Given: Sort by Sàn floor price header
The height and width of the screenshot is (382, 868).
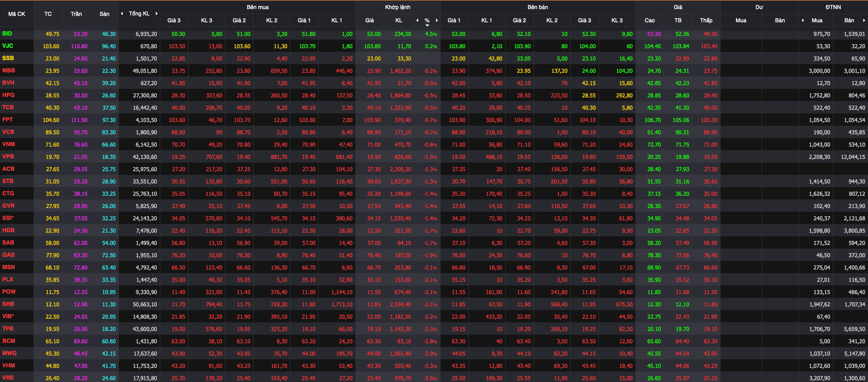Looking at the screenshot, I should (104, 14).
